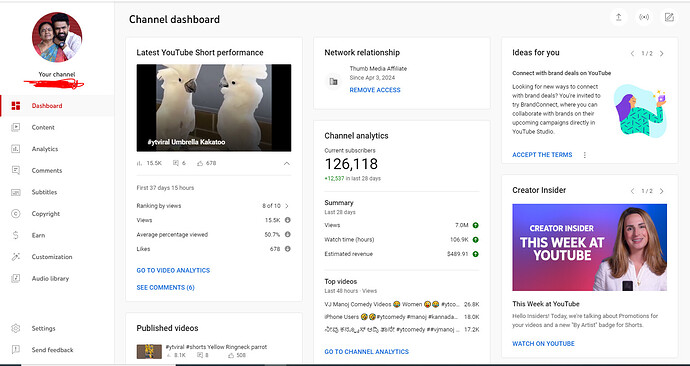The height and width of the screenshot is (366, 690).
Task: Click top video 'VJ Manoj Comedy Videos' row
Action: (402, 304)
